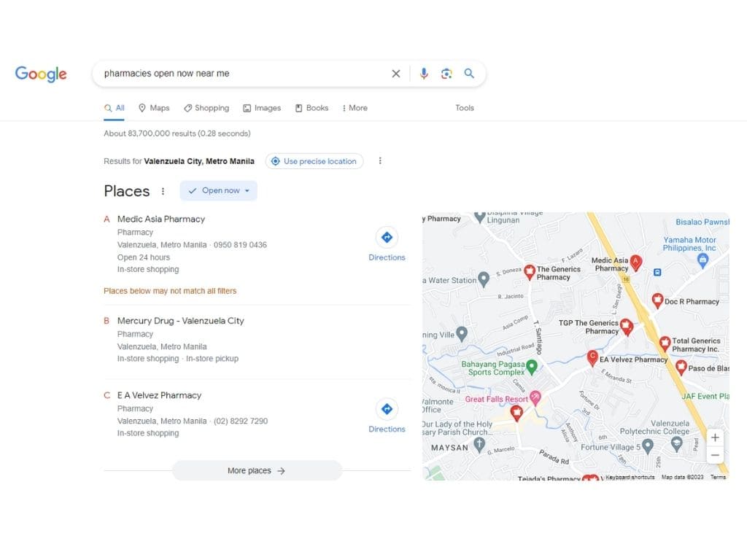747x560 pixels.
Task: Click Doc R Pharmacy map pin
Action: [657, 300]
